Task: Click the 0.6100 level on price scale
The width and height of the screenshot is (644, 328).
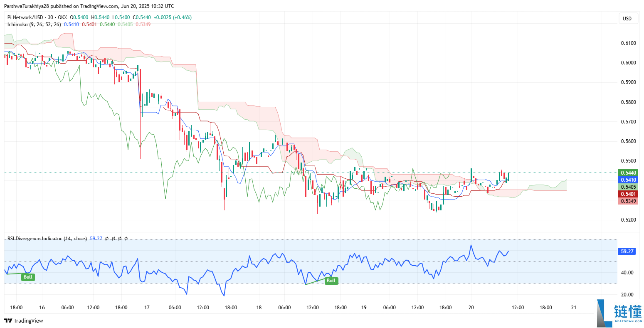Action: click(628, 43)
